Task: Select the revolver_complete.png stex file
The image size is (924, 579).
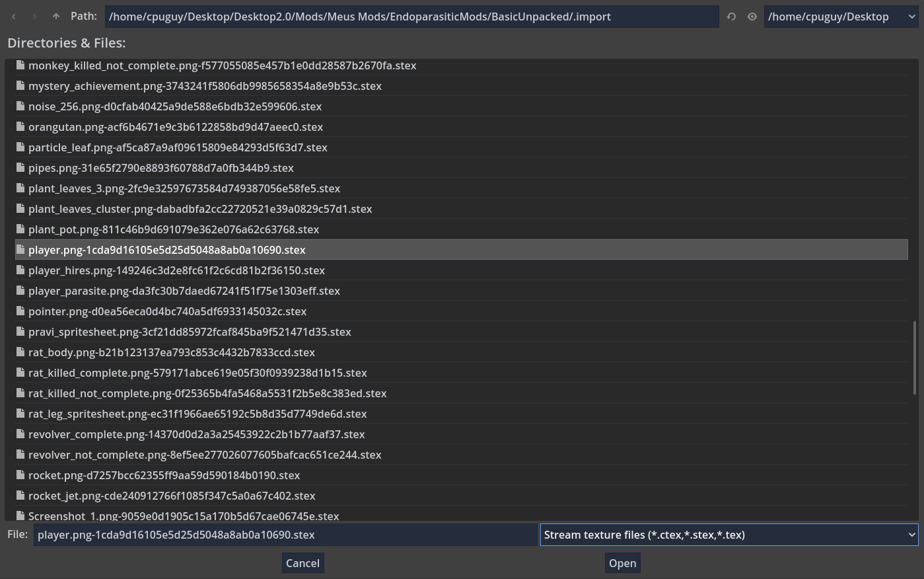Action: click(196, 434)
